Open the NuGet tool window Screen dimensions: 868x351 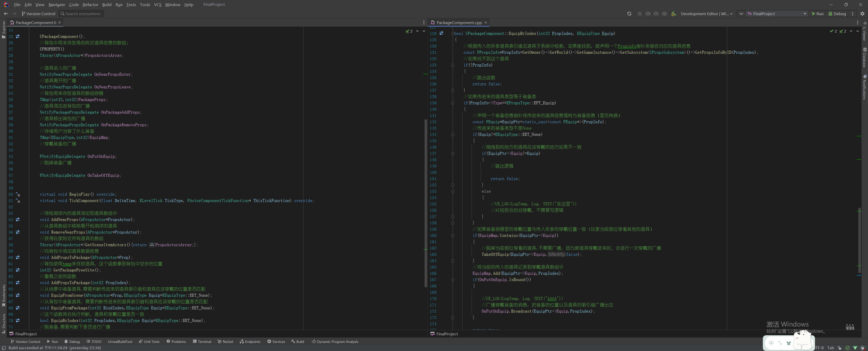225,342
